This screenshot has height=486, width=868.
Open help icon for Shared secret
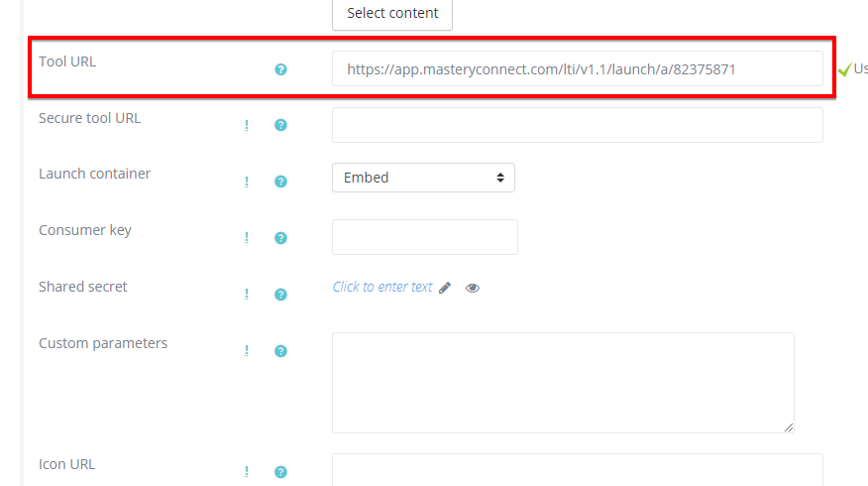click(x=280, y=295)
